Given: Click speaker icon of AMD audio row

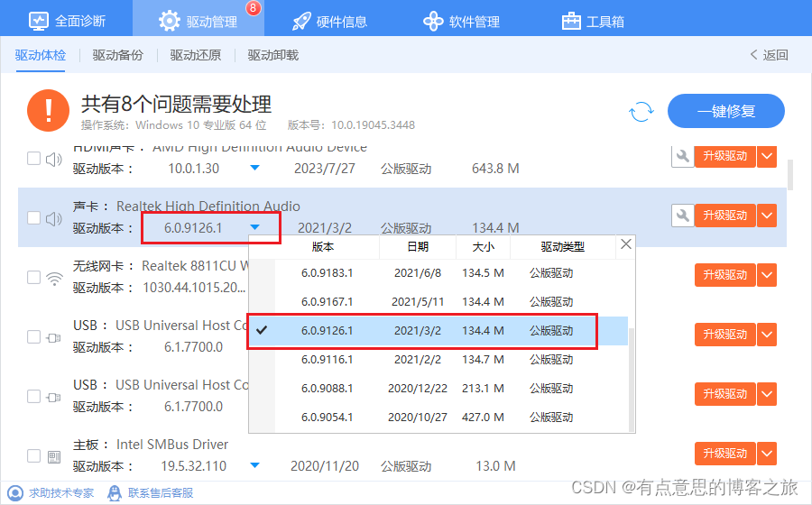Looking at the screenshot, I should click(x=54, y=160).
